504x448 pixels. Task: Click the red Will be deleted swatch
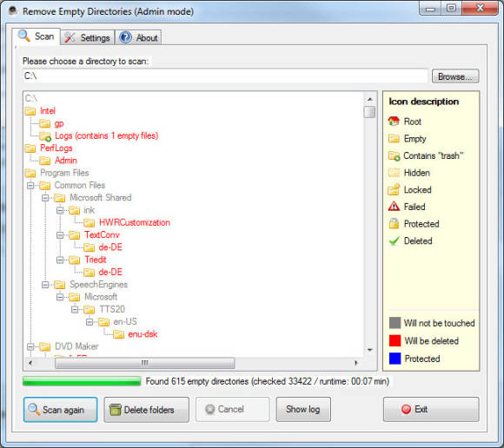click(395, 340)
